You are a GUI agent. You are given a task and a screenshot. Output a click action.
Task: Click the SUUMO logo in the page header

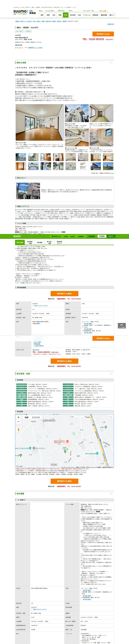21,12
